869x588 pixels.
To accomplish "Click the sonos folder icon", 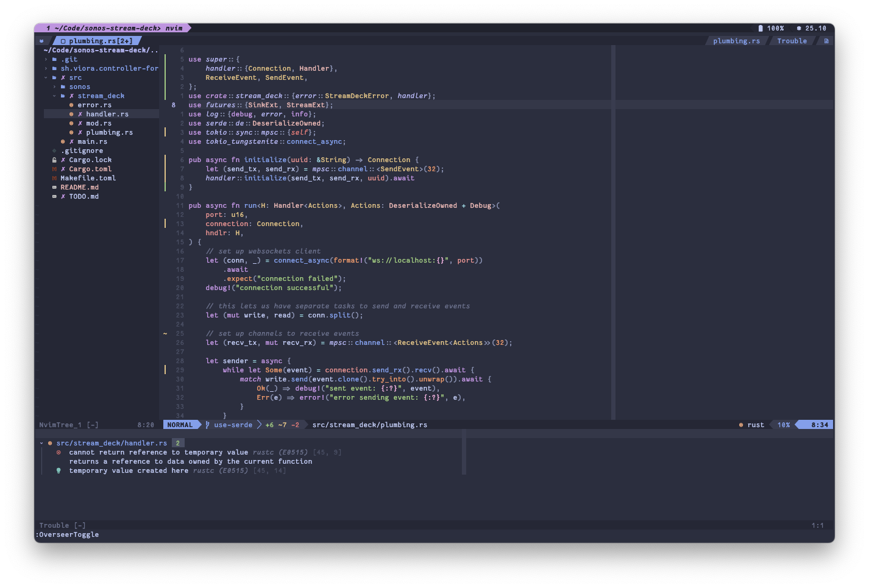I will point(63,87).
